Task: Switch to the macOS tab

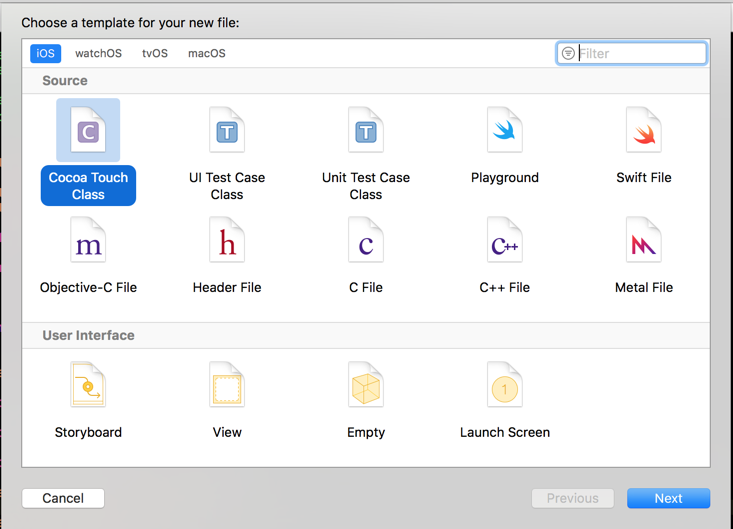Action: click(x=207, y=53)
